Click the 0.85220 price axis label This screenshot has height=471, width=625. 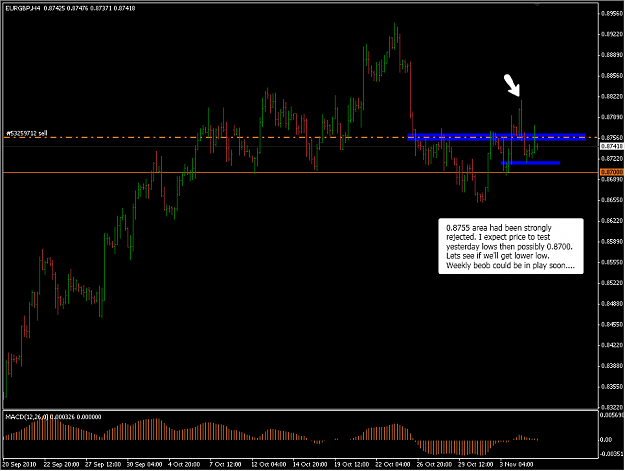612,283
